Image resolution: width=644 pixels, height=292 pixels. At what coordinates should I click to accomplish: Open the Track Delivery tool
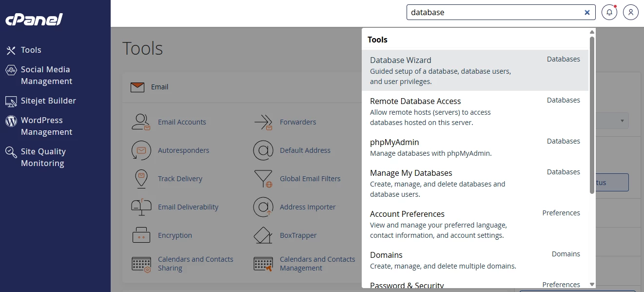180,178
